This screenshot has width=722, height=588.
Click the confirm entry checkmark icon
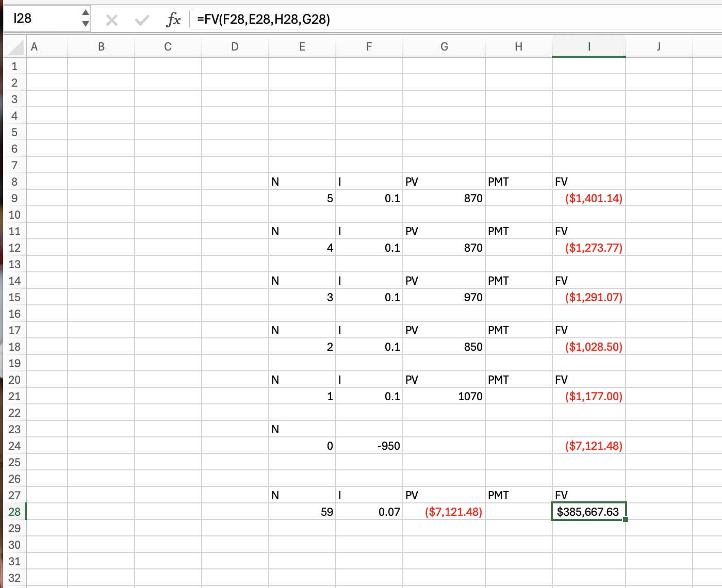coord(142,20)
